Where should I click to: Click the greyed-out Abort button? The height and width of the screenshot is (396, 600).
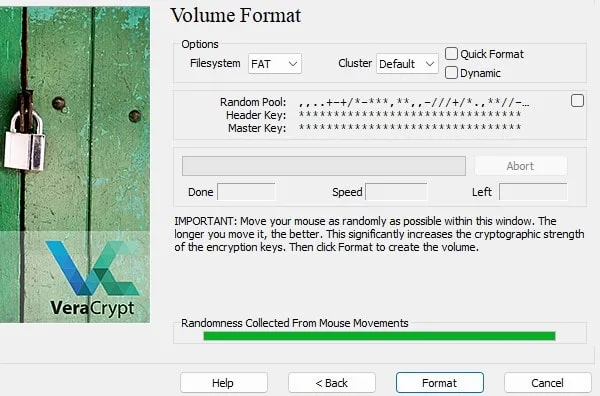[x=520, y=166]
